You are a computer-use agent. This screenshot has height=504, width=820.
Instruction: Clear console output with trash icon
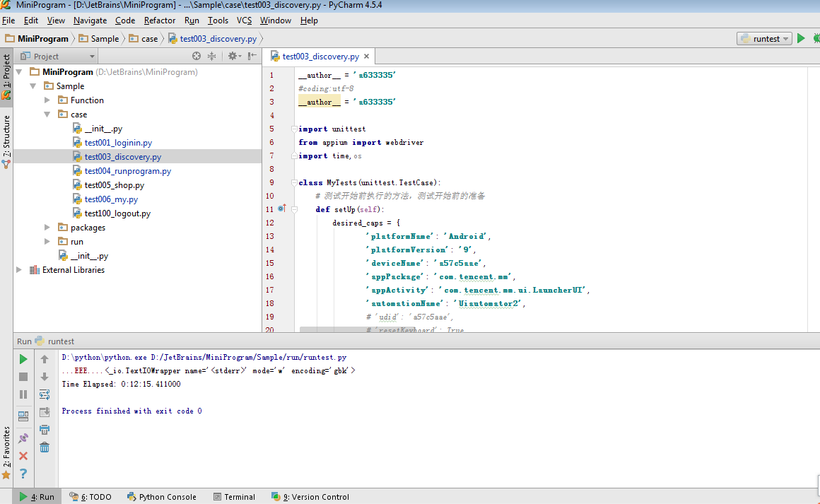[45, 447]
